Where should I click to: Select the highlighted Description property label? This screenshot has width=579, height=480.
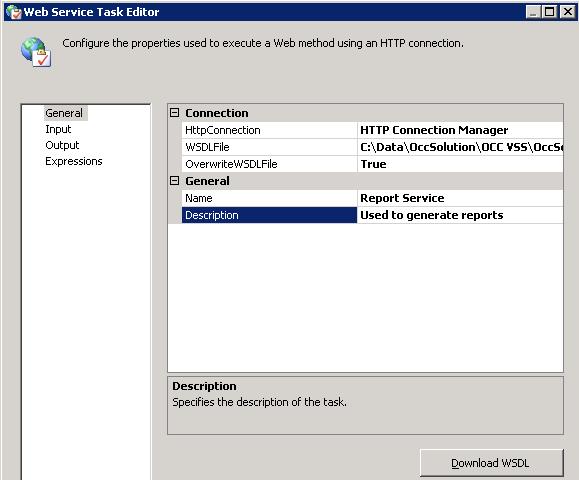[269, 215]
